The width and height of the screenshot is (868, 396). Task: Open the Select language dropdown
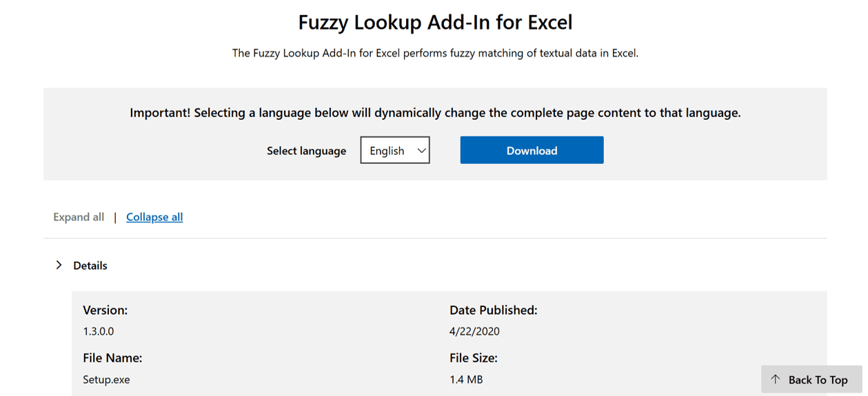click(395, 150)
